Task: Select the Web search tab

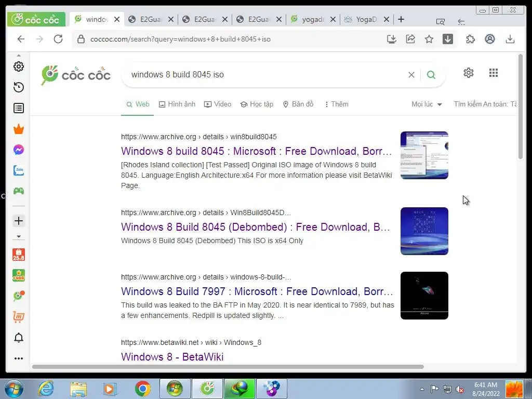Action: pyautogui.click(x=137, y=104)
